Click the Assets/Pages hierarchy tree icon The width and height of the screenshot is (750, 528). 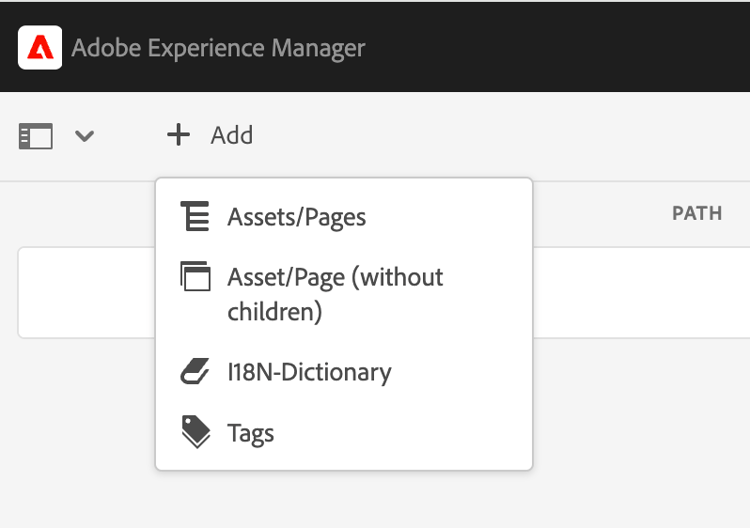click(195, 216)
